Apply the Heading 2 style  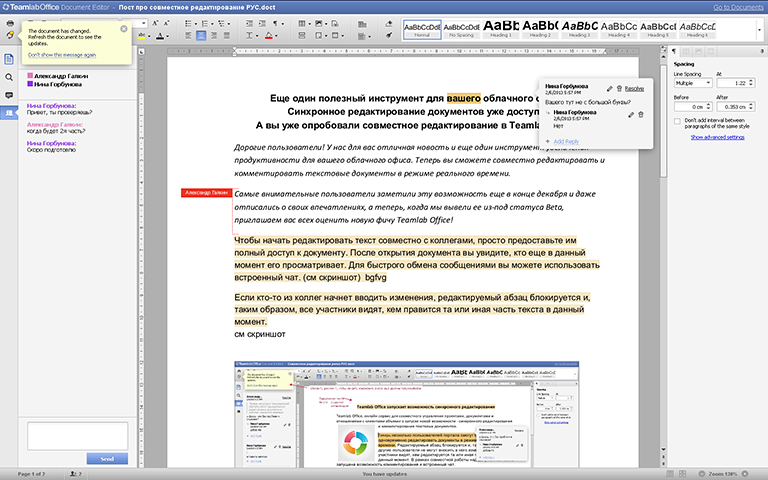(540, 29)
